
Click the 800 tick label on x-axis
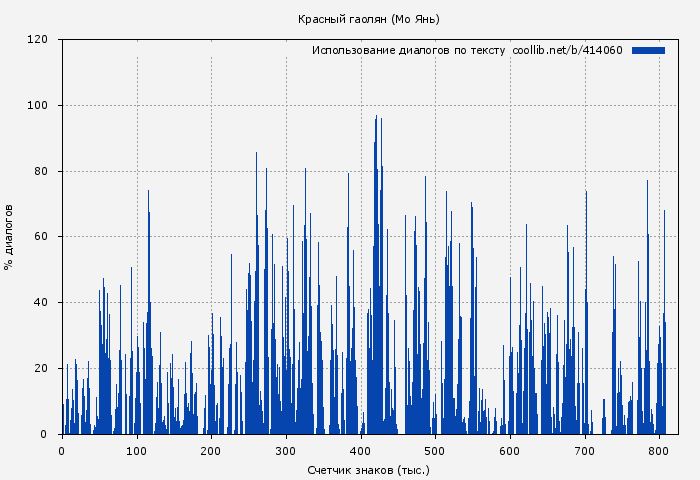pyautogui.click(x=659, y=451)
